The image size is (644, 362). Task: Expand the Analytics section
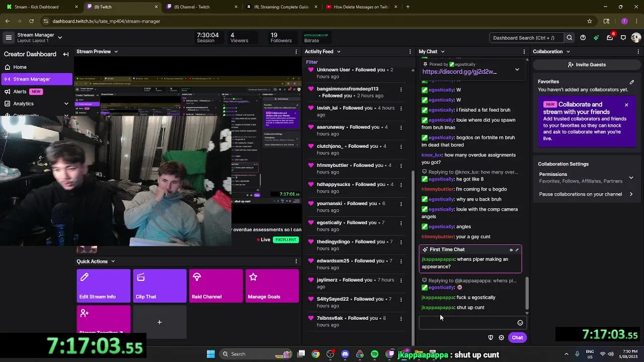coord(66,104)
